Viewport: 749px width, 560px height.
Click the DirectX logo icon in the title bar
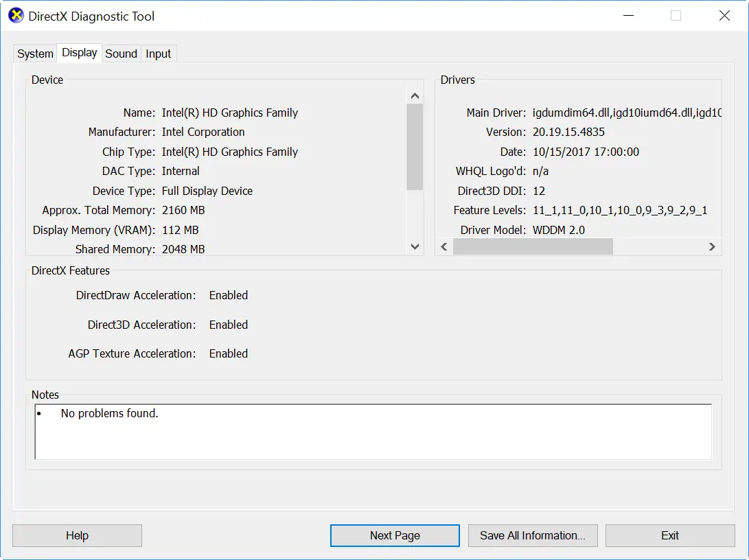coord(15,15)
